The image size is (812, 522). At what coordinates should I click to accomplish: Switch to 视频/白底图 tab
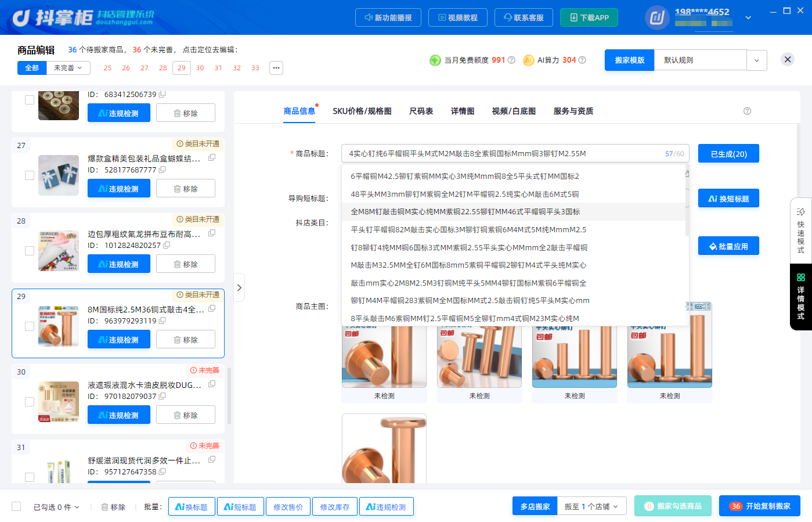[514, 111]
